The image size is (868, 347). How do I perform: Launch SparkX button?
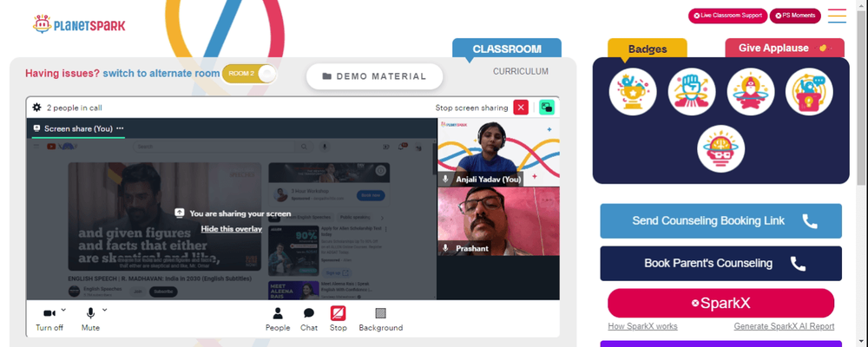click(x=720, y=304)
